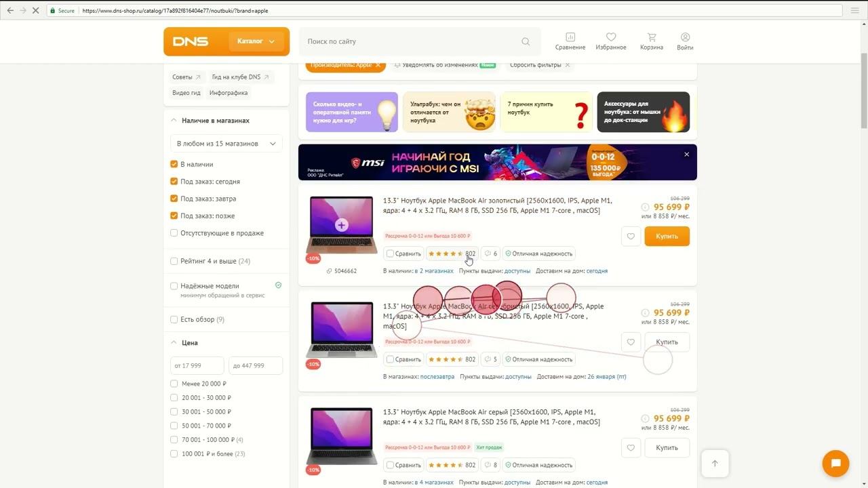The width and height of the screenshot is (868, 488).
Task: Tick the 'Рейтинг 4 и выше' filter
Action: pos(174,261)
